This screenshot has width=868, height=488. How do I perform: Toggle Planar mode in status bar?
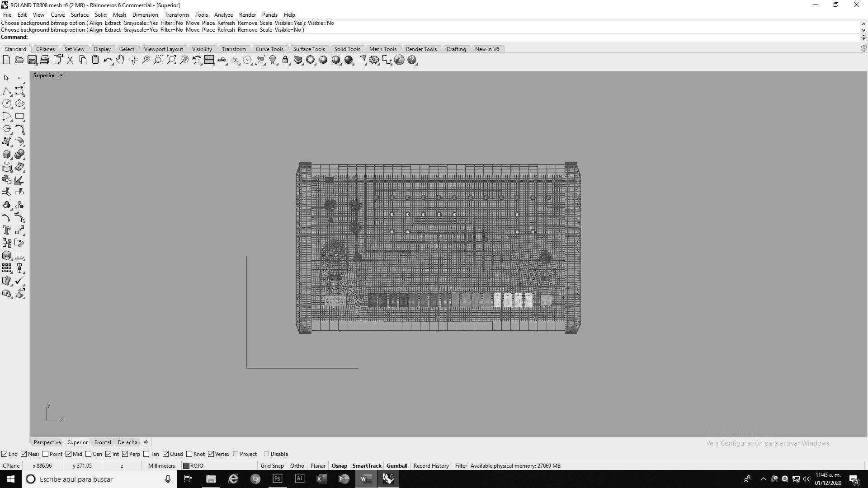coord(318,466)
